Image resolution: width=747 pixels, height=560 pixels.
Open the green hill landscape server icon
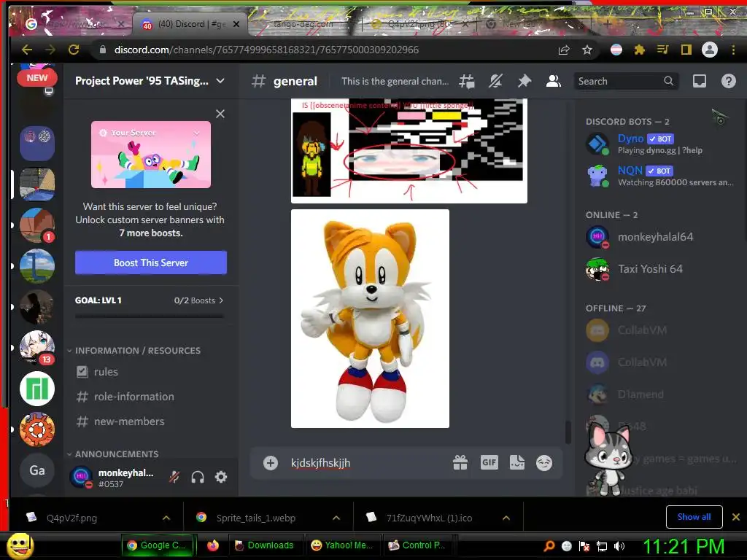pos(37,266)
